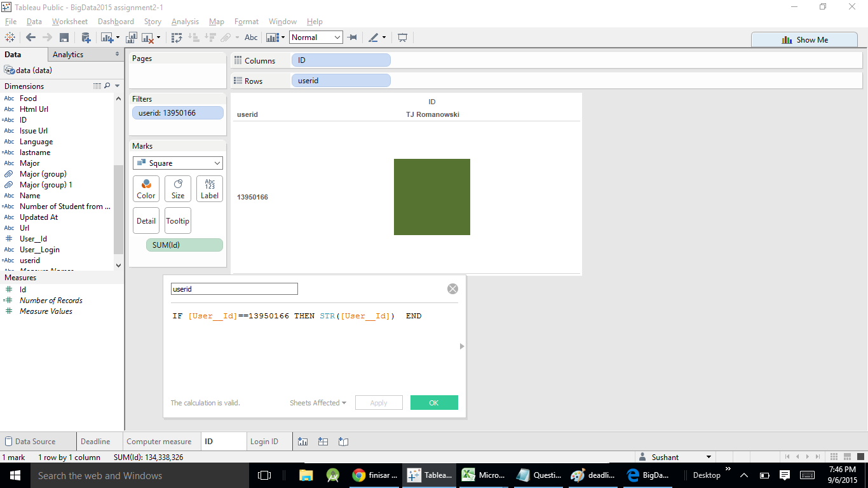
Task: Open the fit Normal dropdown
Action: [x=316, y=37]
